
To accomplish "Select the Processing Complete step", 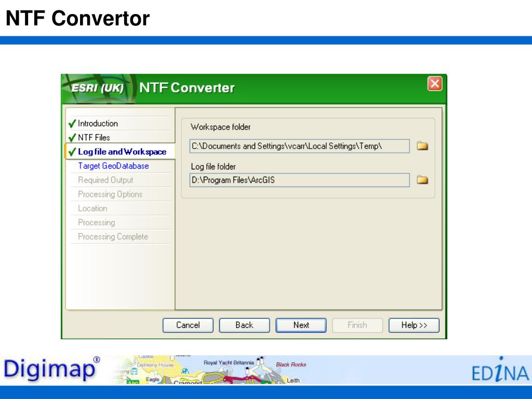I will pos(113,236).
